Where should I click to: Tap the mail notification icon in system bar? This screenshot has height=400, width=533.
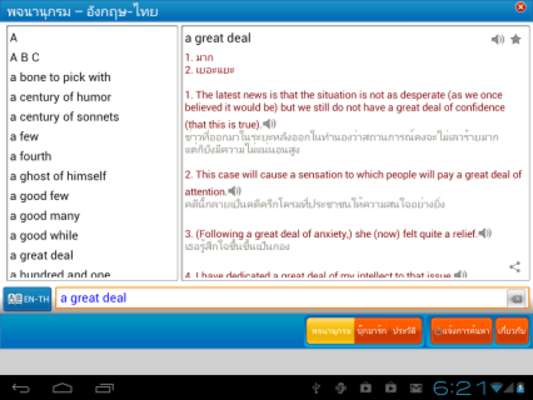[416, 388]
